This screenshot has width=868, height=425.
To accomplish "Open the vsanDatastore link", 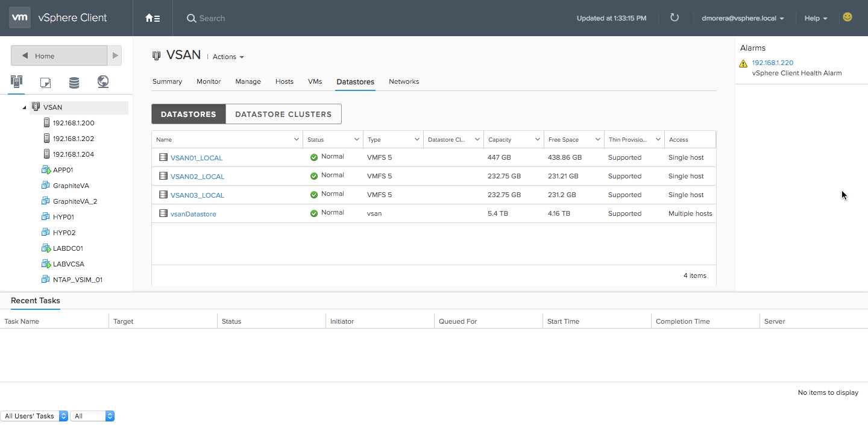I will (193, 214).
